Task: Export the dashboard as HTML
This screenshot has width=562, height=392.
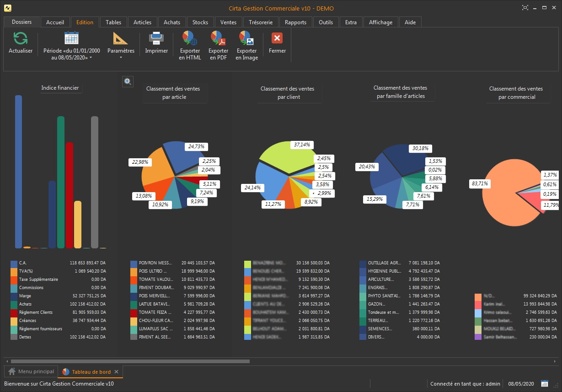Action: point(190,46)
